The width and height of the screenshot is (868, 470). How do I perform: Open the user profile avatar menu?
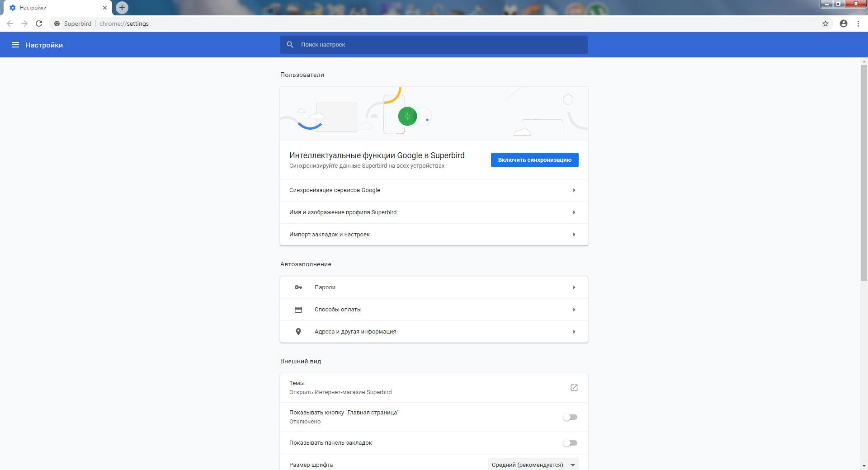click(844, 23)
